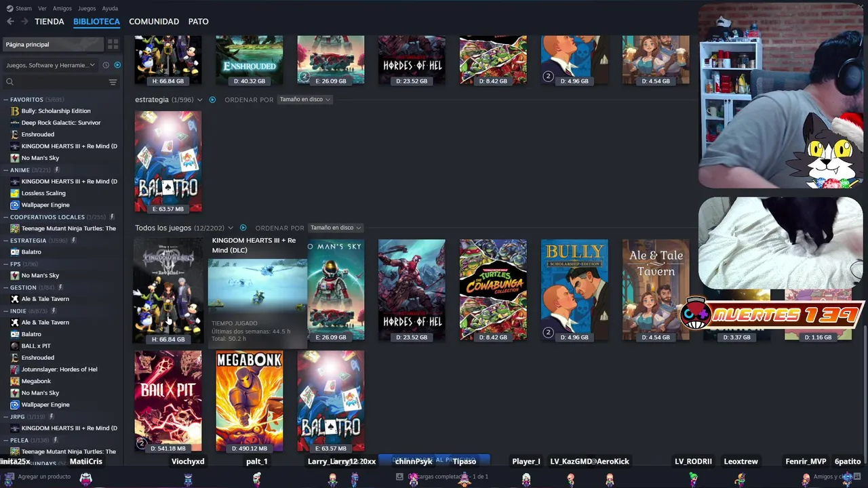Open the PATO profile tab
Viewport: 868px width, 488px height.
(198, 22)
